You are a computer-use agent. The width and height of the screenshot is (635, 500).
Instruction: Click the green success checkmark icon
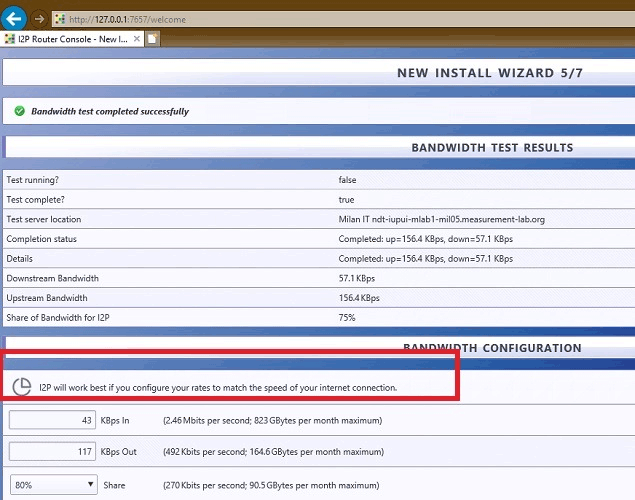click(x=19, y=111)
